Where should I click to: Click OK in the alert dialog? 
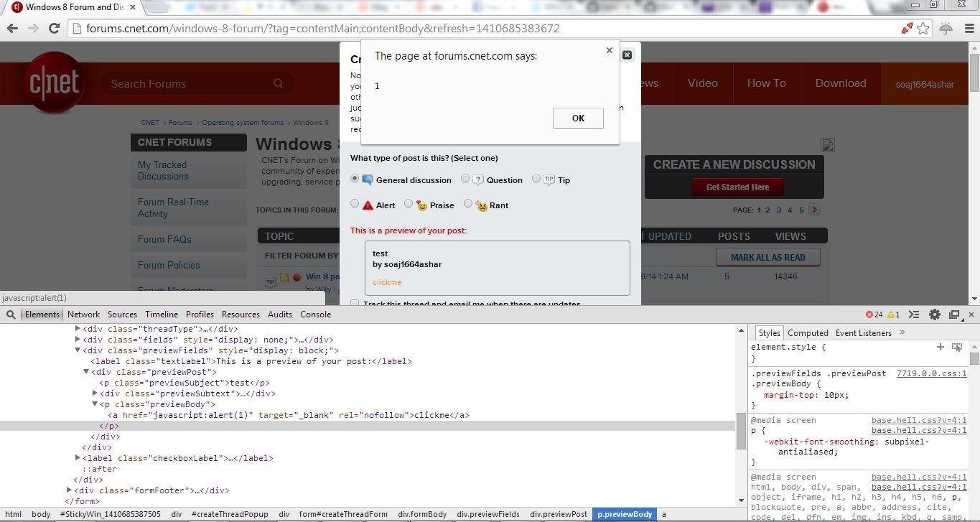click(578, 118)
